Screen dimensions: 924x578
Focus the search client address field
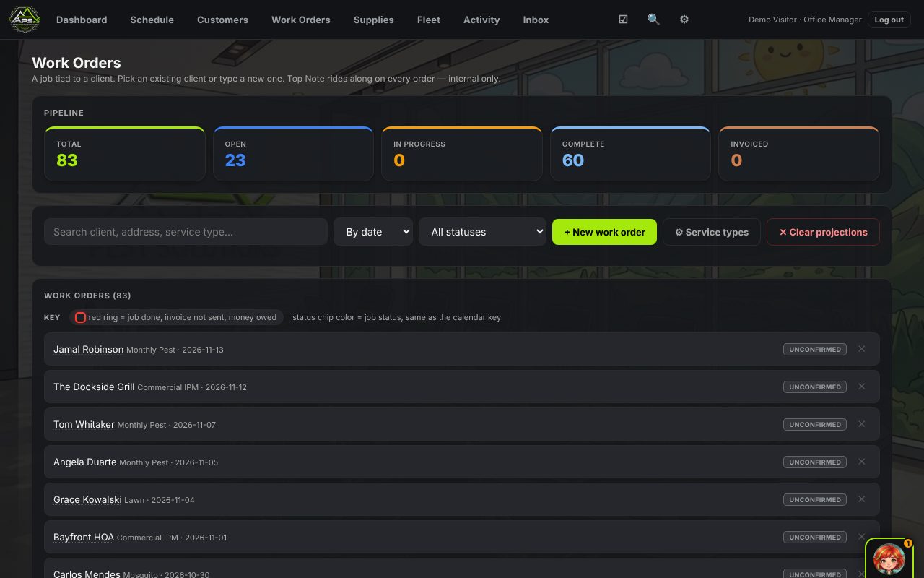tap(186, 232)
